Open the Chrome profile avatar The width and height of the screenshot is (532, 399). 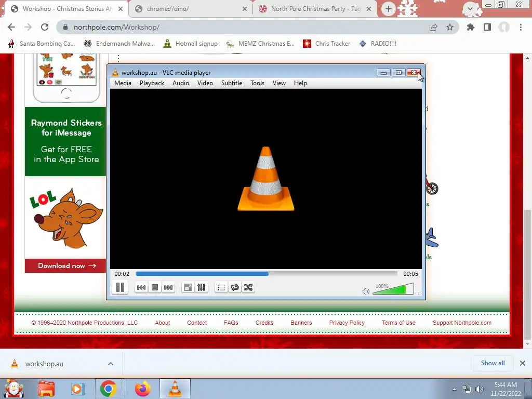point(504,27)
